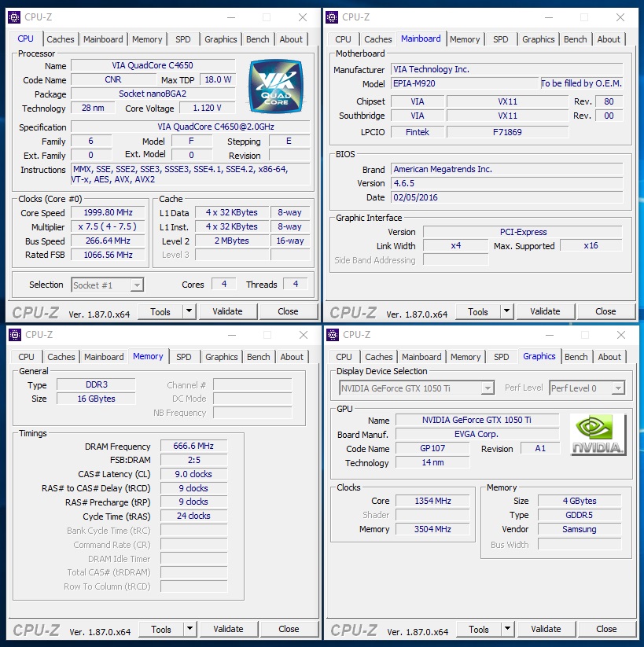Image resolution: width=644 pixels, height=647 pixels.
Task: Switch to the SPD tab
Action: [183, 39]
